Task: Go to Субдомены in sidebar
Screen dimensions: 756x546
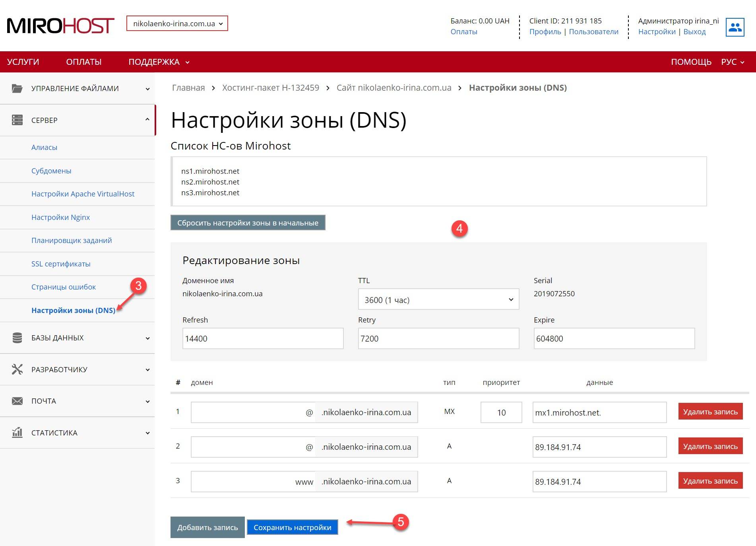Action: tap(51, 171)
